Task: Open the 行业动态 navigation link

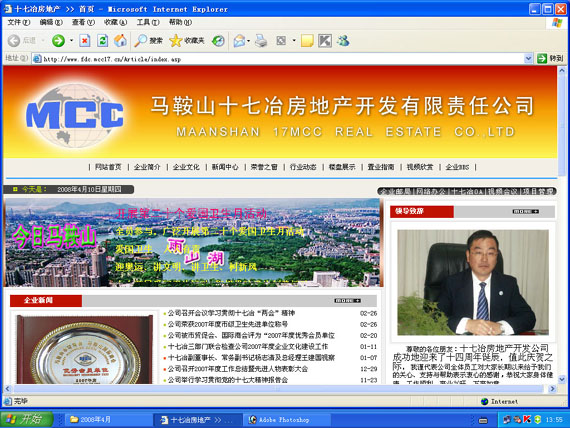Action: pyautogui.click(x=303, y=167)
